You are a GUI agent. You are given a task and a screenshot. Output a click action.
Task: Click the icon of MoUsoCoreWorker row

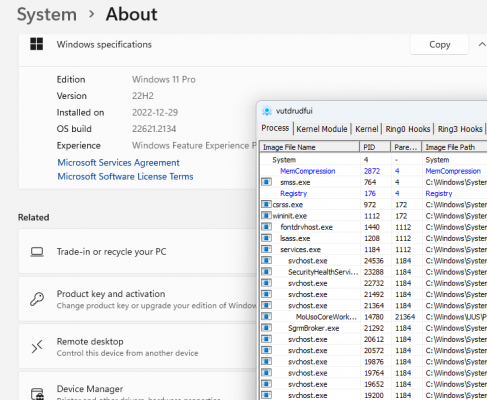tap(266, 317)
